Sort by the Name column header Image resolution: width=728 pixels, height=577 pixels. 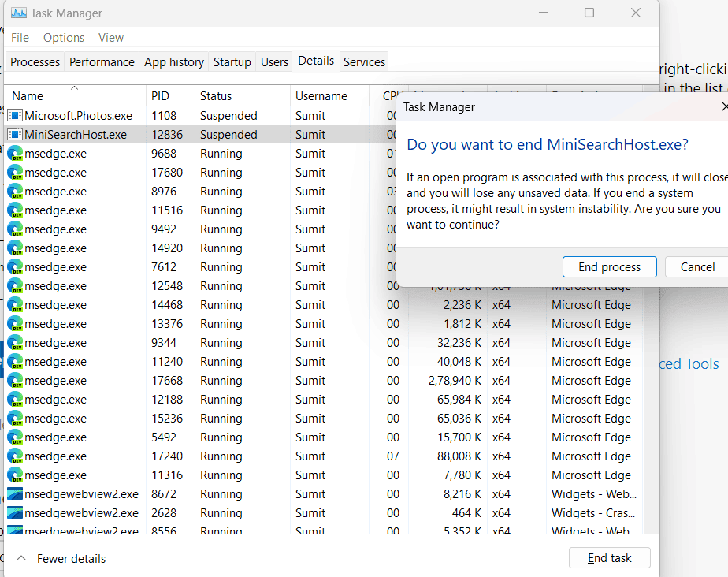point(28,96)
